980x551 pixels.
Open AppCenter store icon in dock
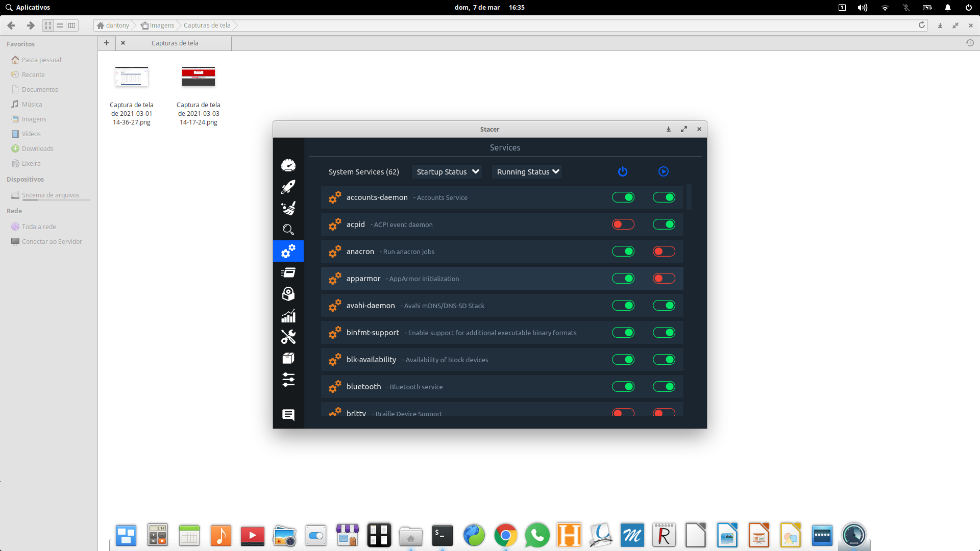pos(348,535)
